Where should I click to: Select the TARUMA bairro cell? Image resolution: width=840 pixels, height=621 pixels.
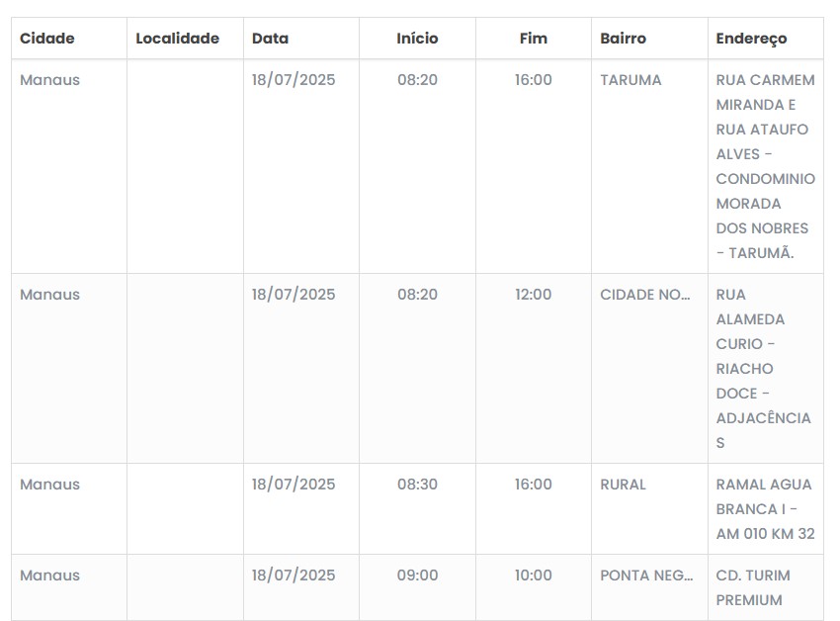tap(630, 80)
